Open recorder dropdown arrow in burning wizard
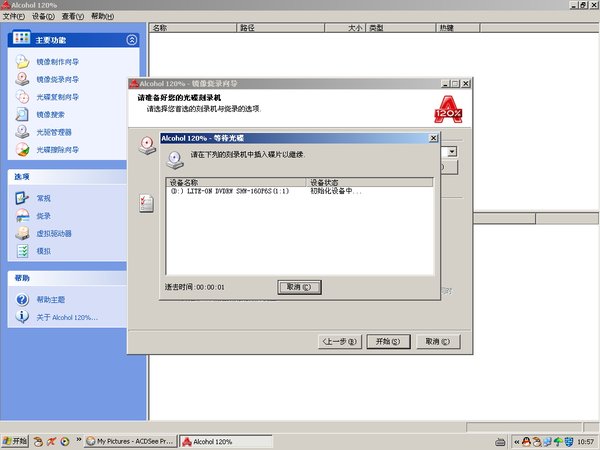The image size is (600, 450). click(x=452, y=152)
